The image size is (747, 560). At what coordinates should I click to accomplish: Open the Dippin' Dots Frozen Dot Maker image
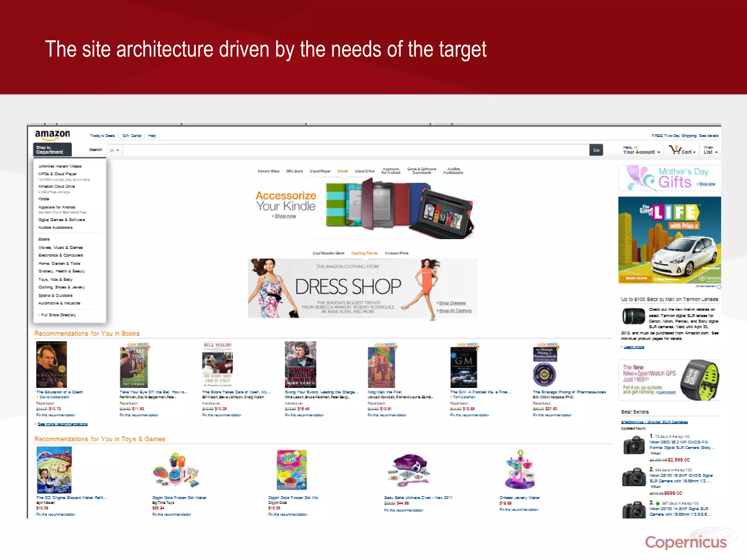click(x=177, y=470)
